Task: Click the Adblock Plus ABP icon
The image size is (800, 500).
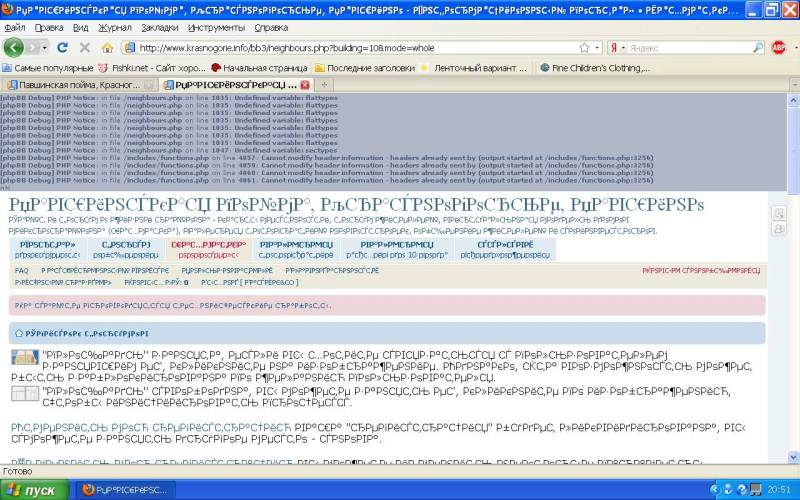Action: pos(779,47)
